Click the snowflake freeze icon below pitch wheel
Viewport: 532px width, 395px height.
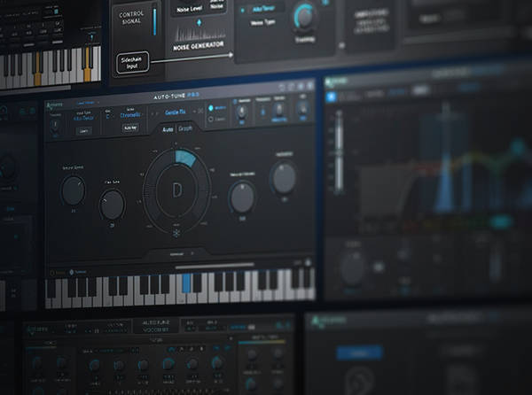pos(176,233)
